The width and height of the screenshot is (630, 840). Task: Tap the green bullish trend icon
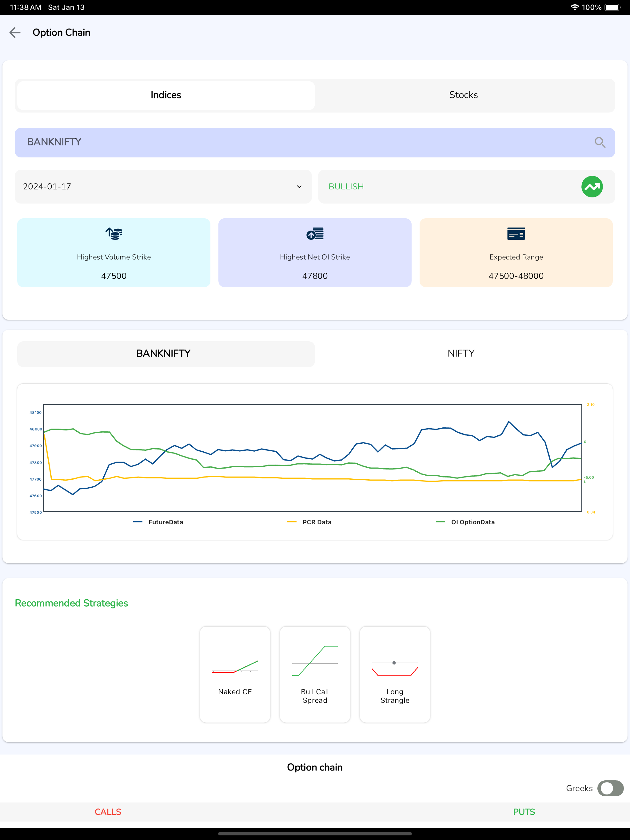(592, 187)
